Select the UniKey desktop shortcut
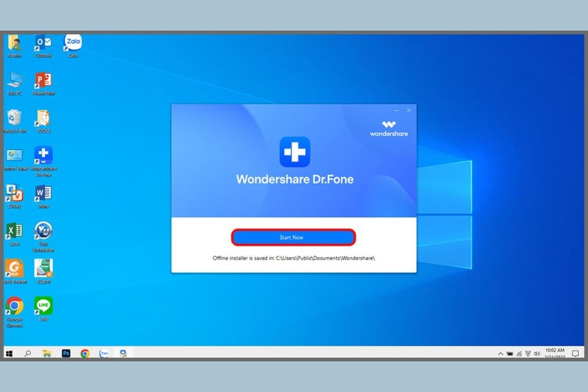The height and width of the screenshot is (392, 588). [15, 196]
